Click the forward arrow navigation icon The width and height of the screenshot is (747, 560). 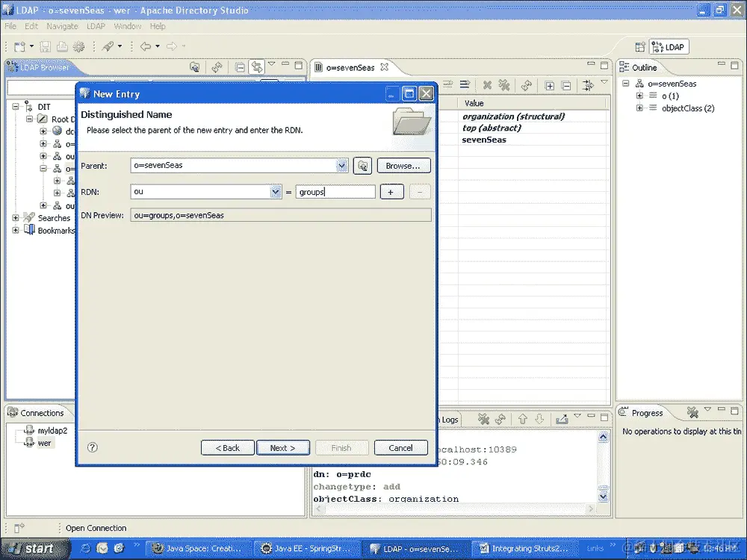click(x=172, y=46)
